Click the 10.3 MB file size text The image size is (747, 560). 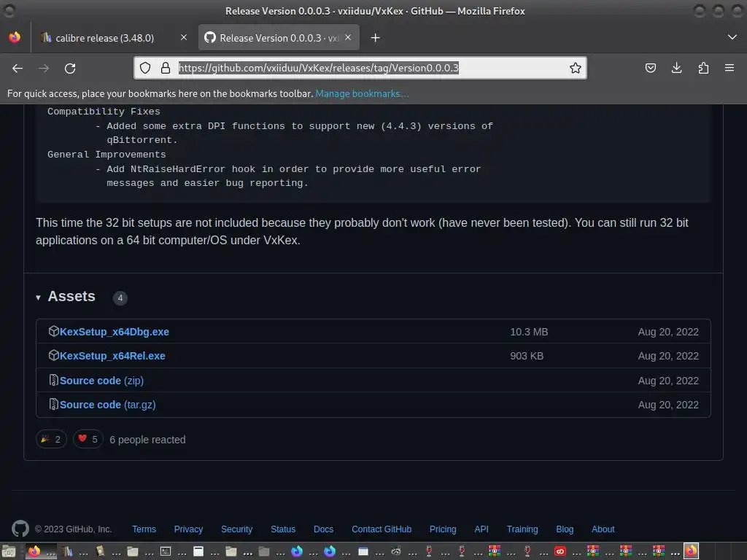[529, 332]
